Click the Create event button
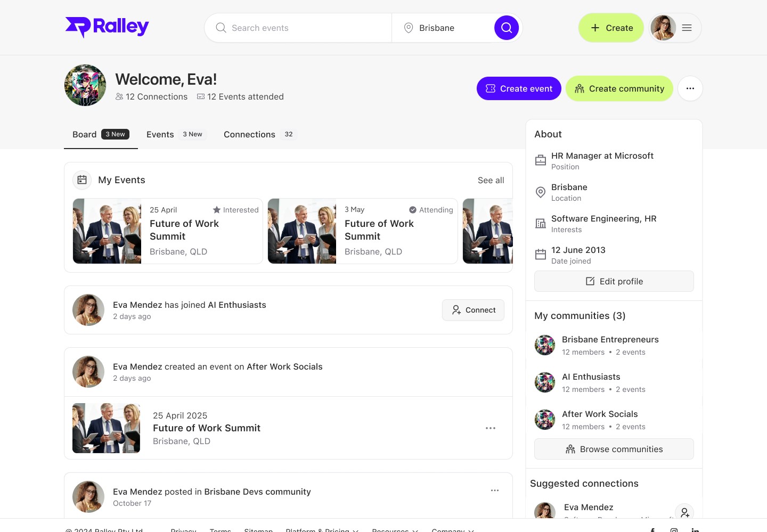767x532 pixels. click(x=519, y=88)
